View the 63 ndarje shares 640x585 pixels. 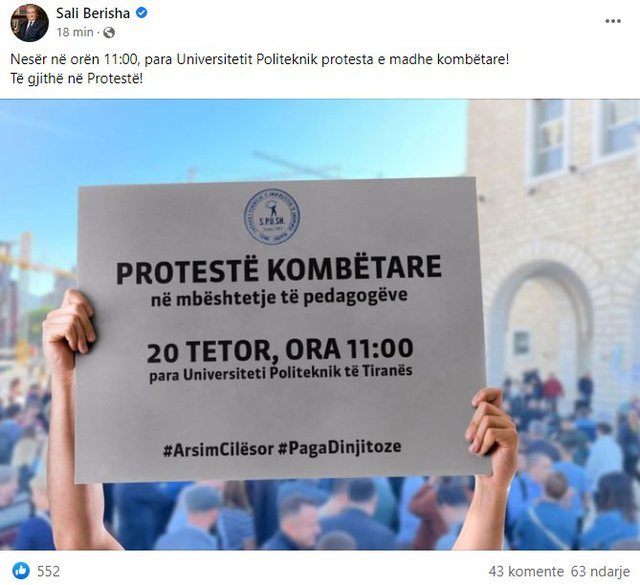[600, 571]
